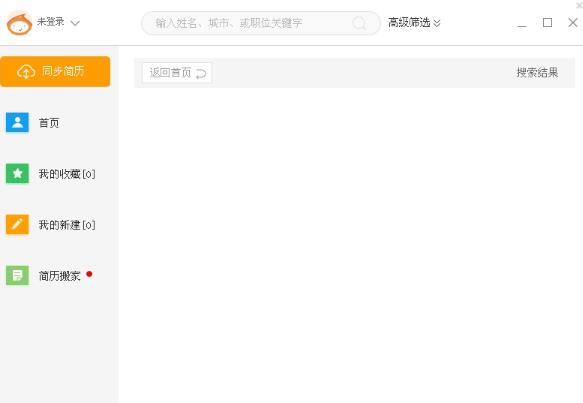Open the 我的收藏 [0] sidebar item
This screenshot has height=403, width=583.
pos(67,174)
